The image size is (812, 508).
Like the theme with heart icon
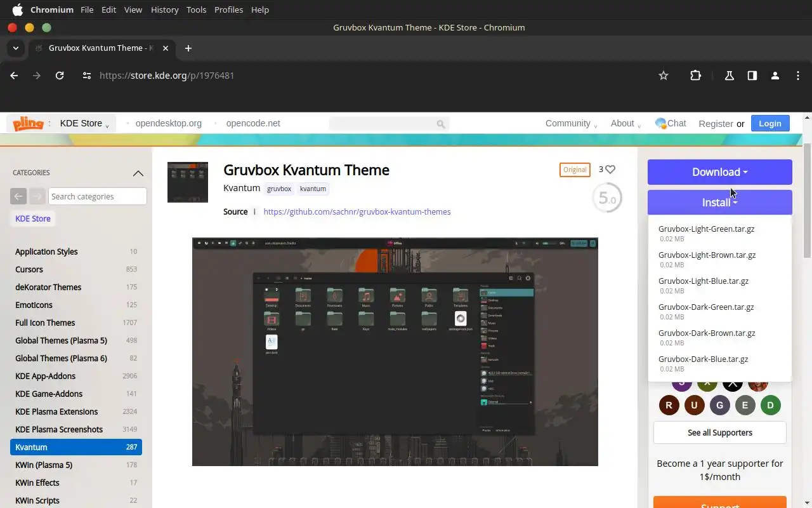point(610,170)
